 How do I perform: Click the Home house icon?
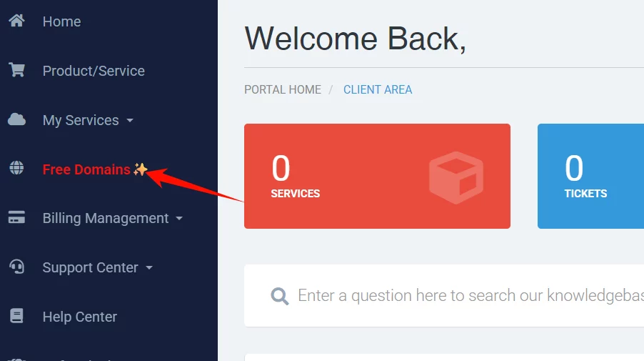point(16,21)
